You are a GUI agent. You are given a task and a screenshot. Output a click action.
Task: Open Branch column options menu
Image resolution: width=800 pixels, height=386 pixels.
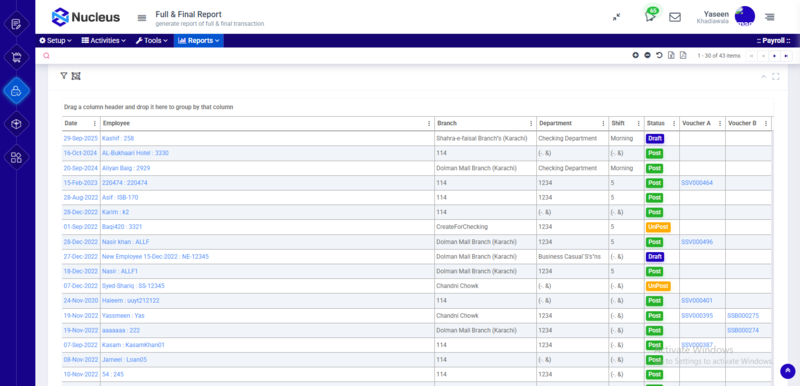[531, 123]
